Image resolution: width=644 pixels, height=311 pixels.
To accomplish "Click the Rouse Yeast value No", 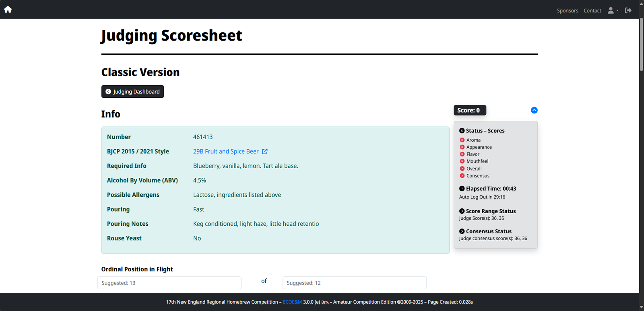I will point(197,238).
